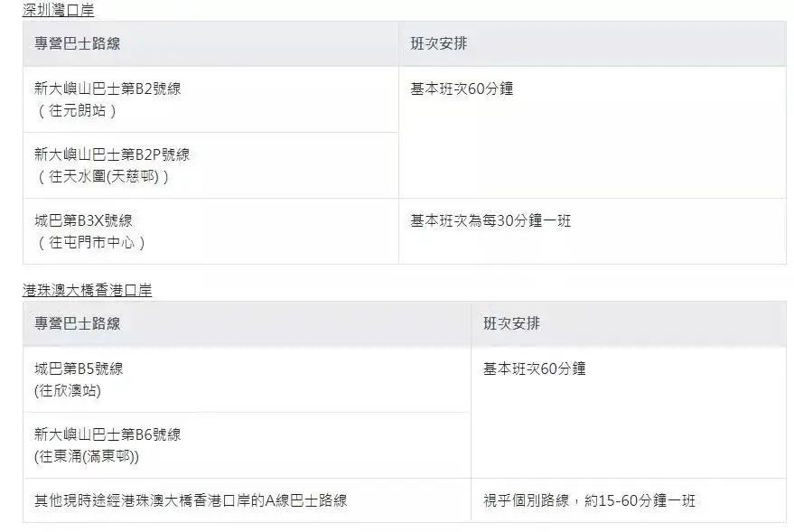Select 專營巴士路線 header in 深圳灣口岸 table

77,43
